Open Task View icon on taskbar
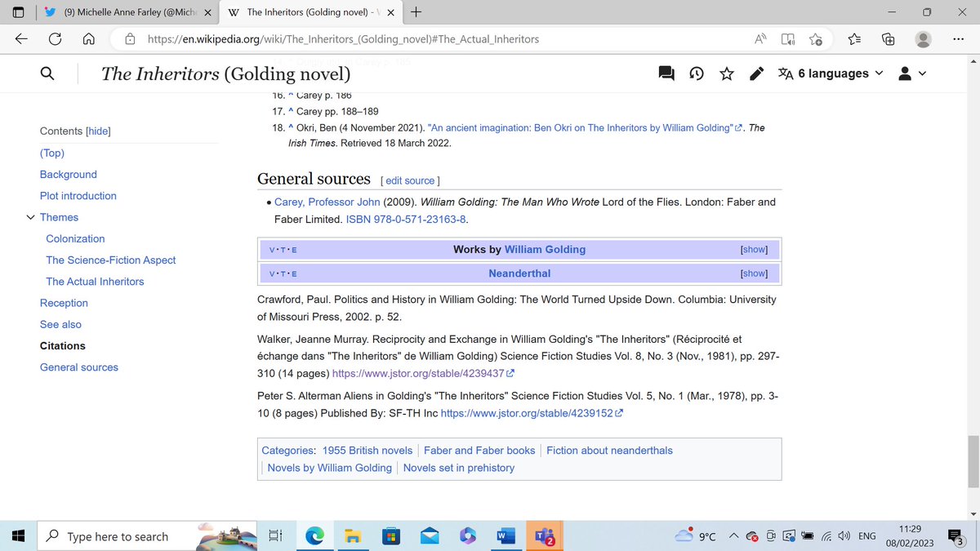 pyautogui.click(x=275, y=536)
